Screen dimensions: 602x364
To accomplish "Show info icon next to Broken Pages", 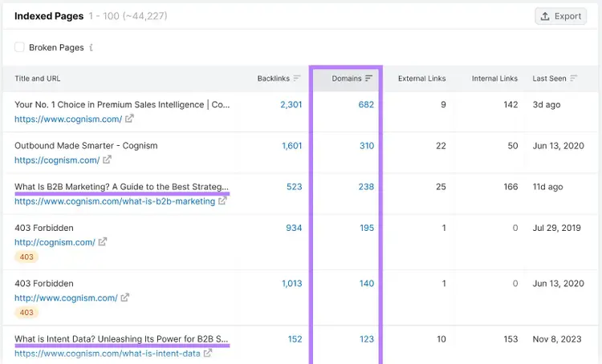I will tap(91, 47).
